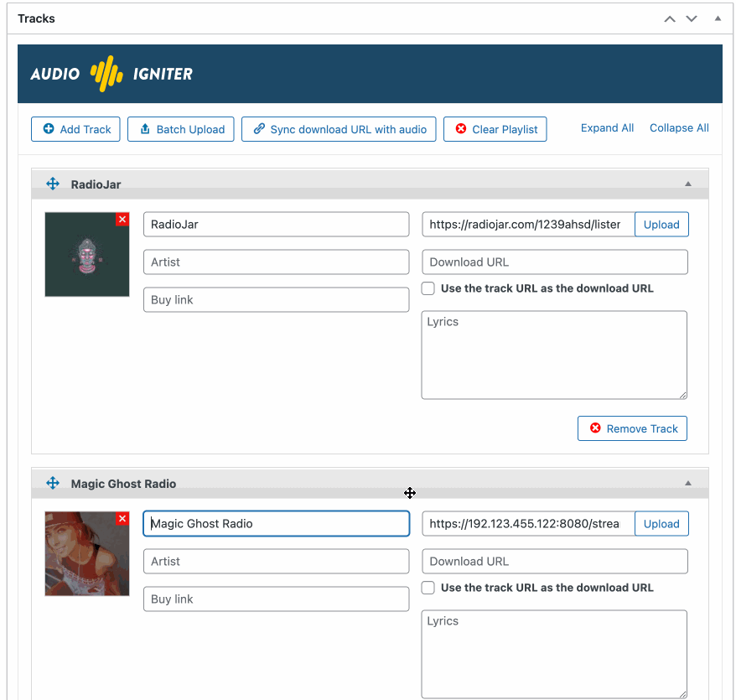Click inside the Magic Ghost Radio Lyrics textarea

(554, 654)
